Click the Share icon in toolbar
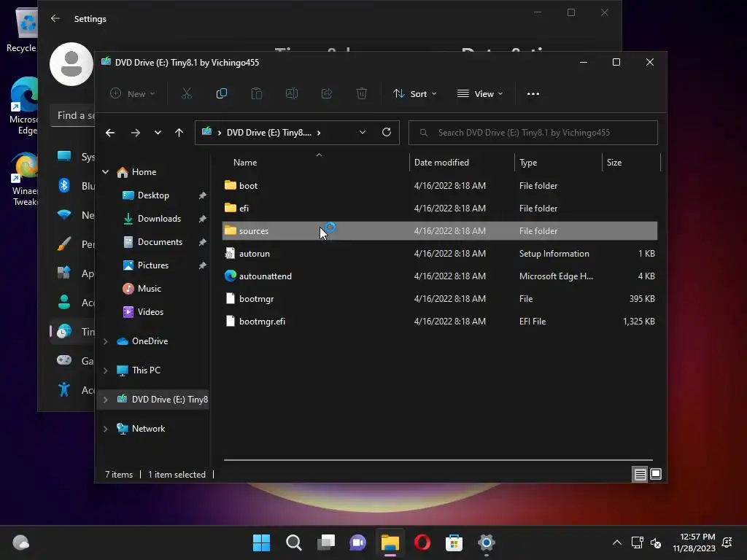This screenshot has height=560, width=747. pos(327,94)
